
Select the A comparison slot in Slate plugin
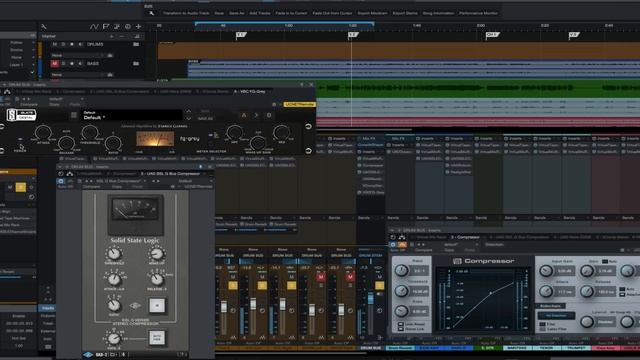pos(244,116)
